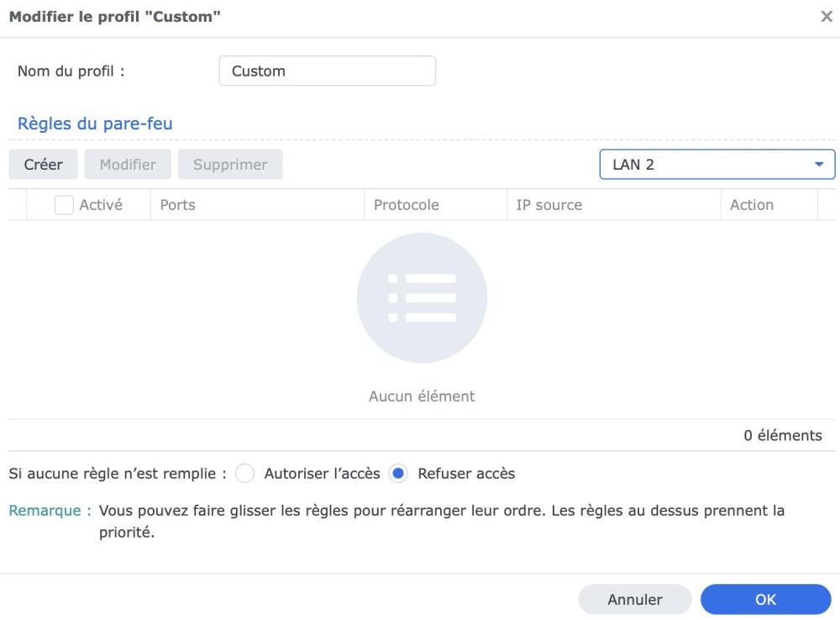Click the Protocole column header
Screen dimensions: 840x620
tap(407, 205)
